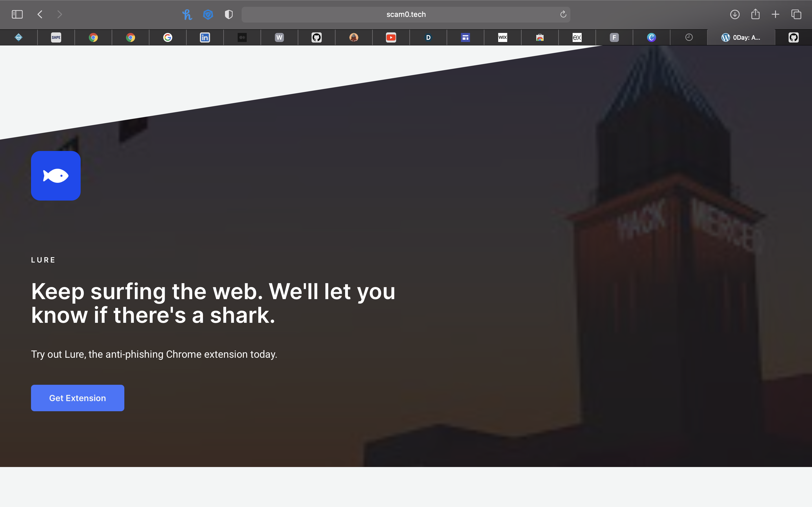Screen dimensions: 812x507
Task: Click the Honey extension icon
Action: (187, 14)
